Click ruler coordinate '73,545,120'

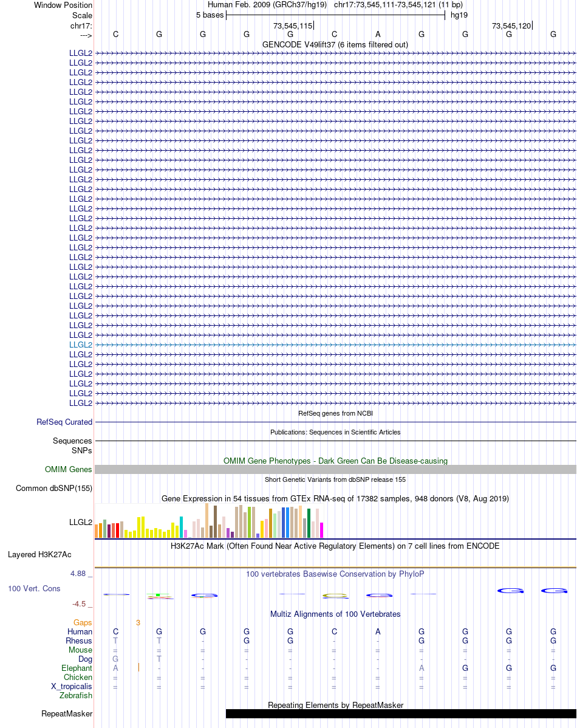click(511, 26)
